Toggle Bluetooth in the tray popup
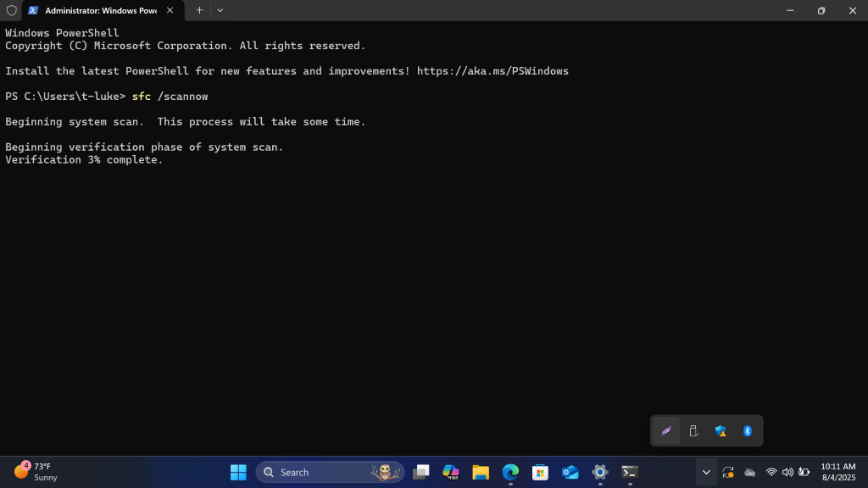 point(748,430)
